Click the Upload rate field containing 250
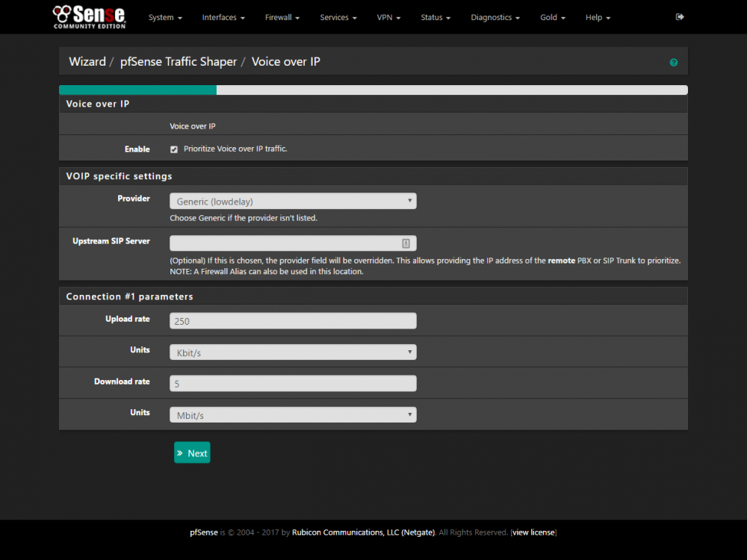This screenshot has height=560, width=747. (293, 321)
